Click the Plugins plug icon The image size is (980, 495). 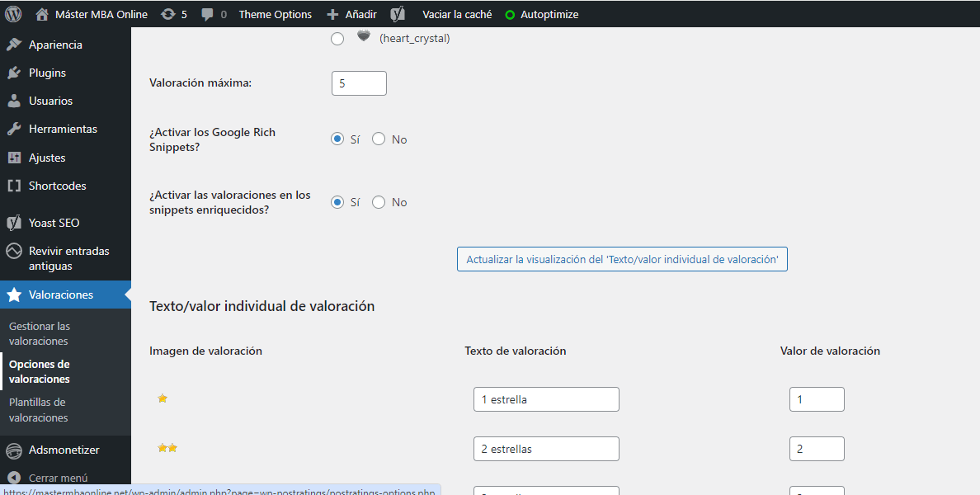pyautogui.click(x=14, y=73)
